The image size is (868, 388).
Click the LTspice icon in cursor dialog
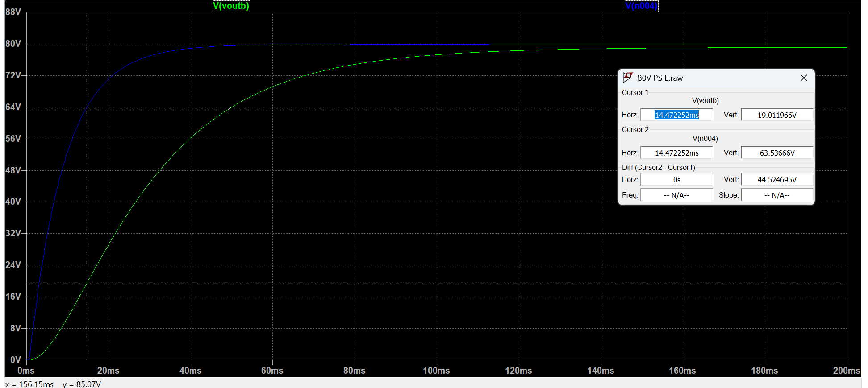pyautogui.click(x=628, y=78)
